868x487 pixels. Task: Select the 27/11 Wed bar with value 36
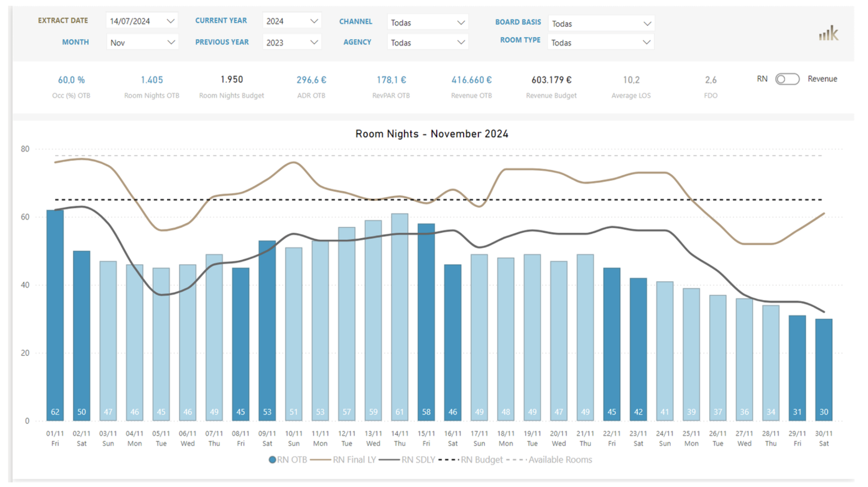(x=744, y=360)
